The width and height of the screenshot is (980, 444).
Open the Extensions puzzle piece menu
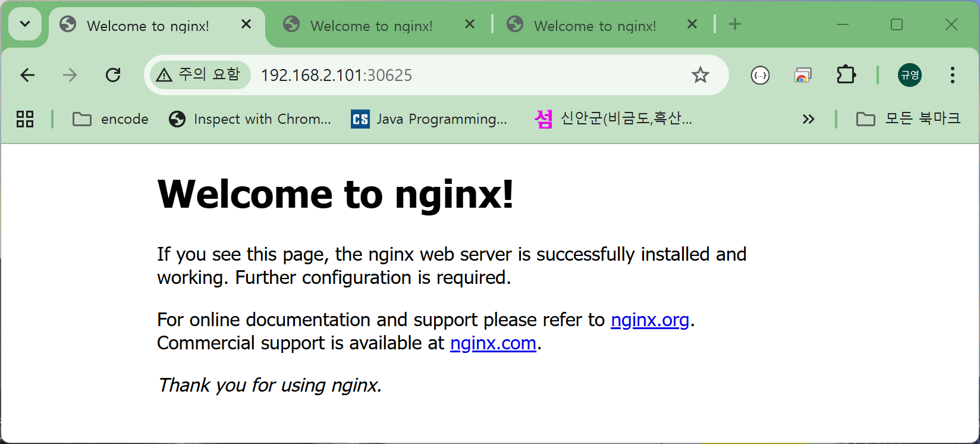(846, 75)
